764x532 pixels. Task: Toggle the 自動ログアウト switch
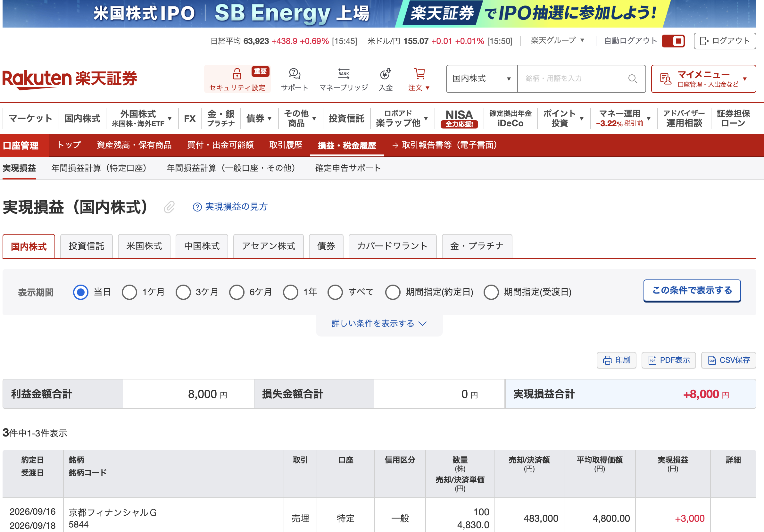click(x=673, y=41)
